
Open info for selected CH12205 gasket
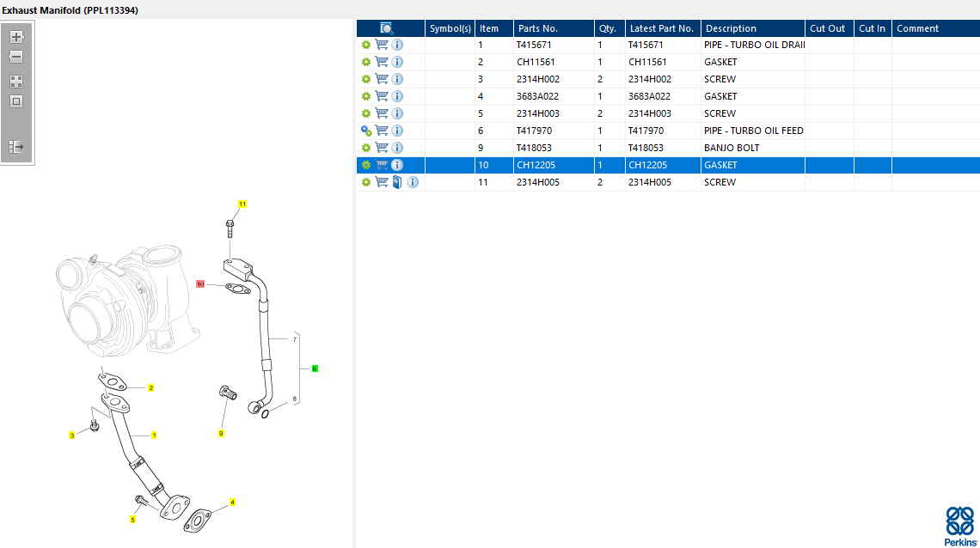[397, 165]
